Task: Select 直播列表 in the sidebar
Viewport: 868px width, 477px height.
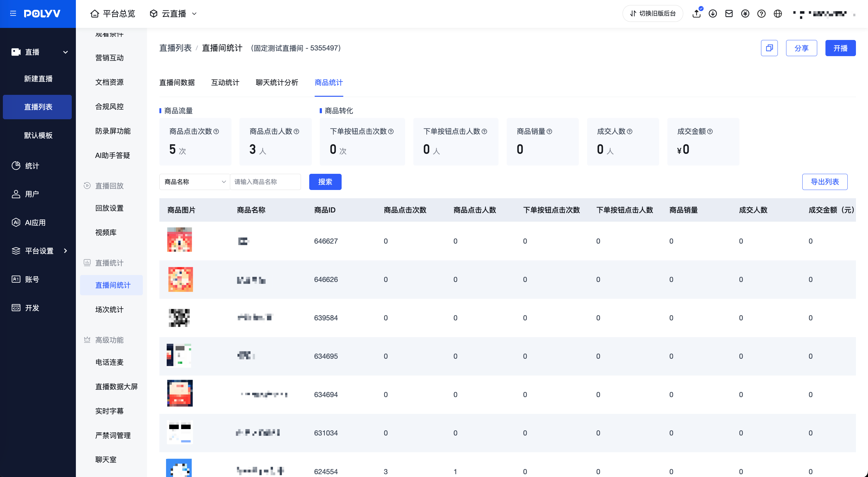Action: (x=38, y=107)
